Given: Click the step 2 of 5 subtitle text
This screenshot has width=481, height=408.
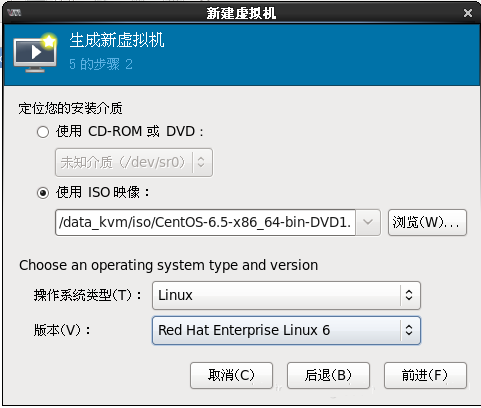Looking at the screenshot, I should [101, 64].
